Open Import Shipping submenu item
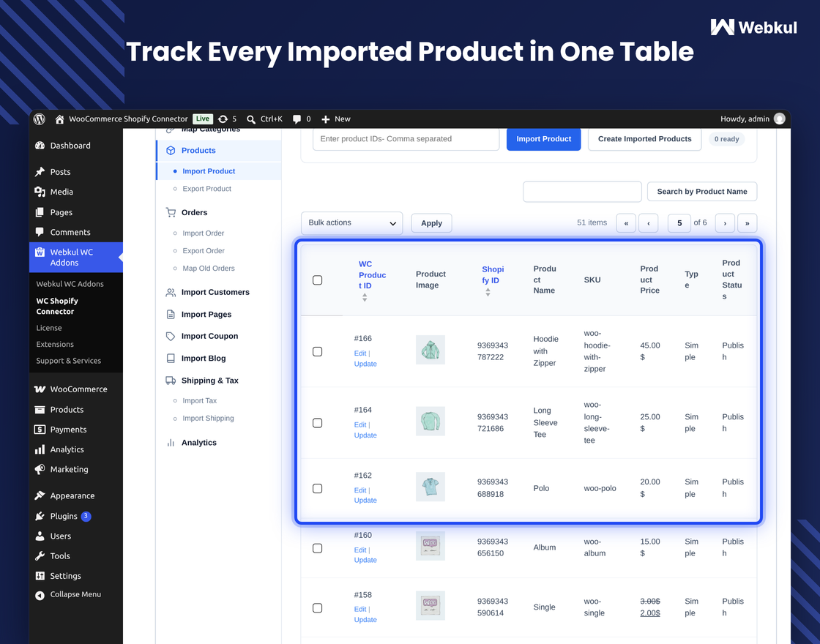Screen dimensions: 820x644 pos(208,419)
